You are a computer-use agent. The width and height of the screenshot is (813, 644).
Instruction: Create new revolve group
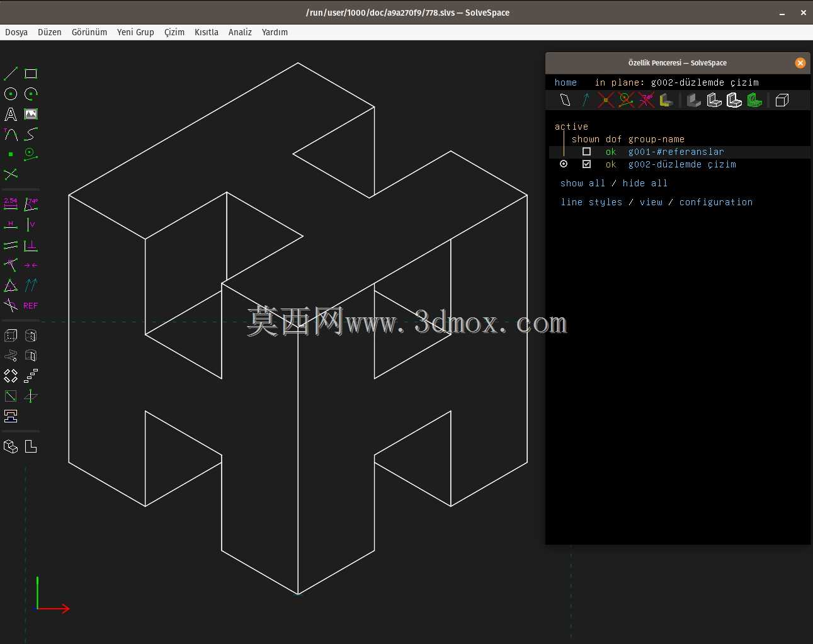31,356
